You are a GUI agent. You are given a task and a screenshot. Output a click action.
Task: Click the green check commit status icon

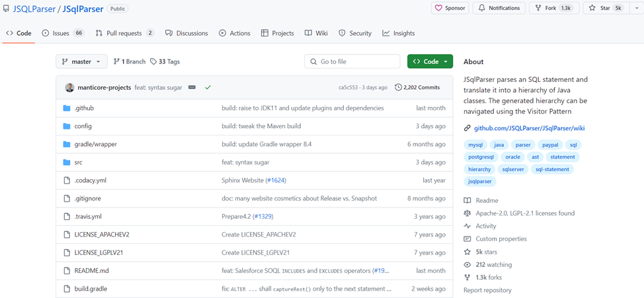[208, 87]
